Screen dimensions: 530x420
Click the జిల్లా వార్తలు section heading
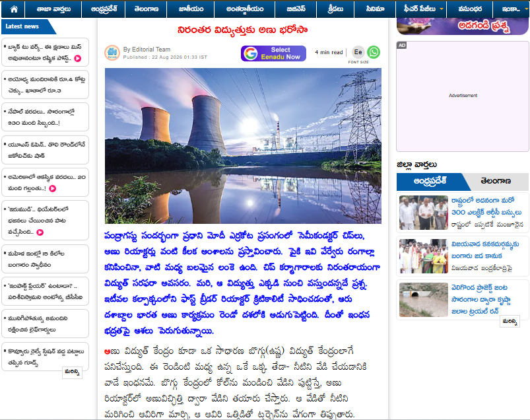pos(416,164)
